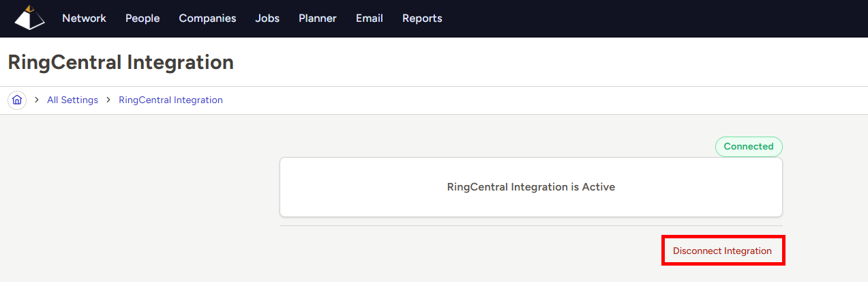
Task: Open the People section
Action: 143,18
